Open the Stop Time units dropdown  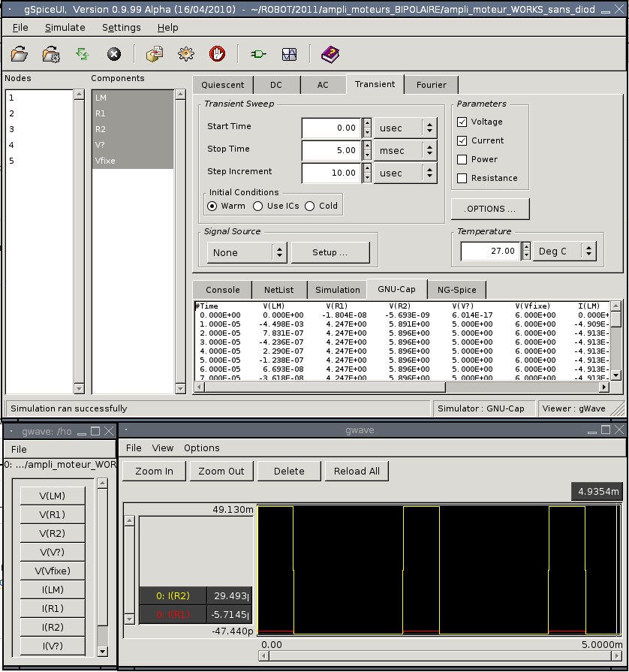pyautogui.click(x=406, y=150)
